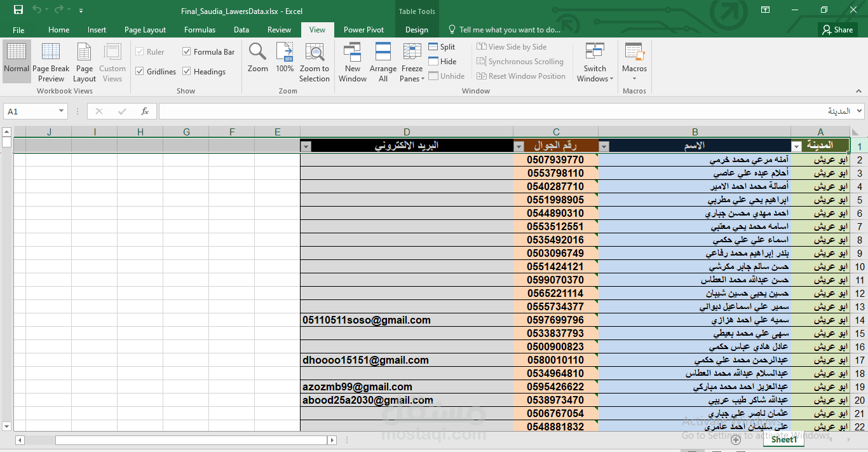Click Synchronous Scrolling
The image size is (868, 452).
(x=520, y=62)
